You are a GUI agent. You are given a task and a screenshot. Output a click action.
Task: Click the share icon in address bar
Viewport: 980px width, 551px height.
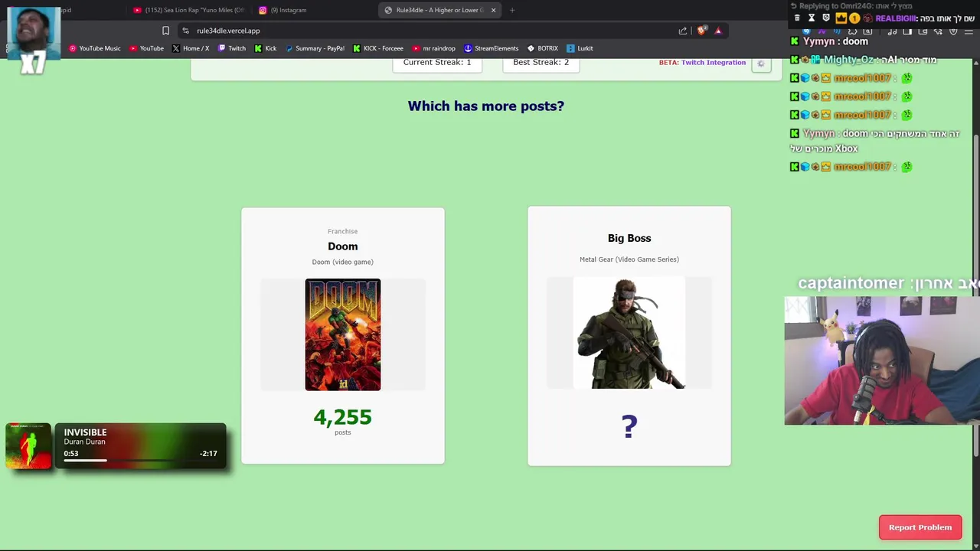[683, 31]
